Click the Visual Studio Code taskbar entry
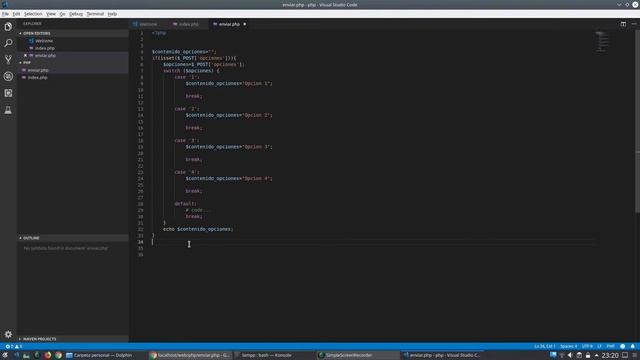Image resolution: width=640 pixels, height=360 pixels. pyautogui.click(x=442, y=356)
